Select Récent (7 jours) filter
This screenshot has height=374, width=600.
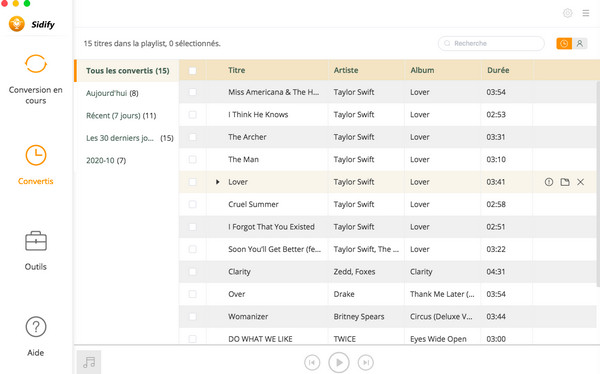tap(121, 116)
